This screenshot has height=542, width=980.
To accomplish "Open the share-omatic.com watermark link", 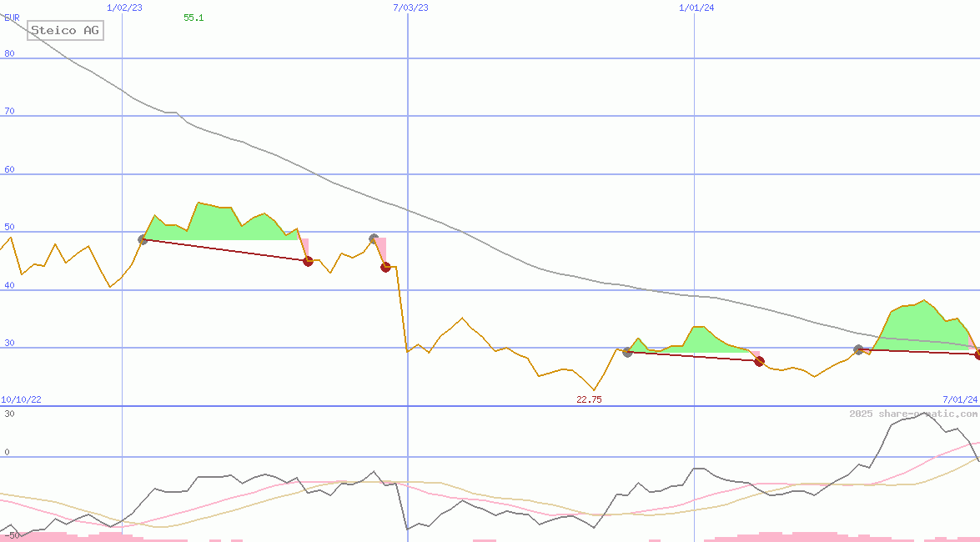I will [x=913, y=414].
